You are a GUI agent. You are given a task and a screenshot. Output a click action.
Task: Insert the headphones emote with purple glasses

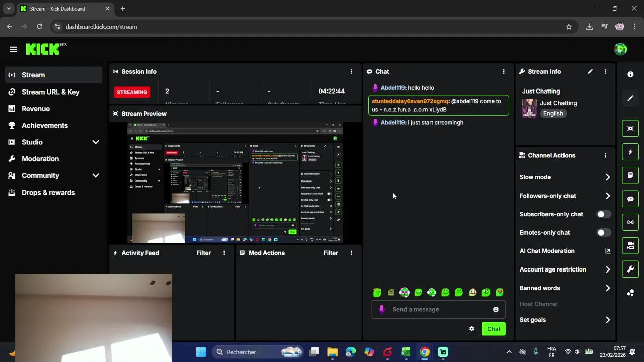tap(405, 292)
